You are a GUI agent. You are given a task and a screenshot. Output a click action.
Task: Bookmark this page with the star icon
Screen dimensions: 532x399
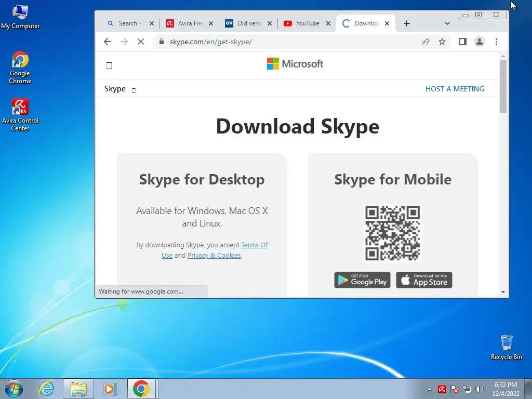[x=442, y=42]
